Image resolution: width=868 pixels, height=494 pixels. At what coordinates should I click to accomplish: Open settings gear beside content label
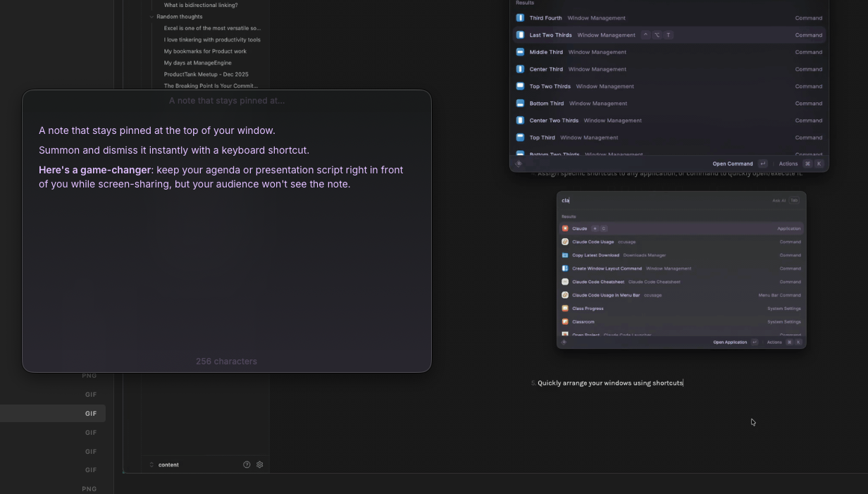[260, 465]
